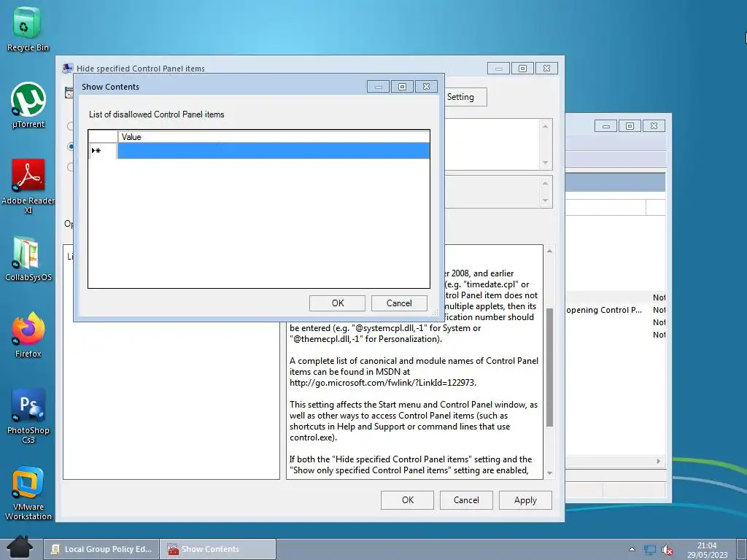The image size is (747, 560).
Task: Click the partially hidden Next Setting button
Action: (465, 97)
